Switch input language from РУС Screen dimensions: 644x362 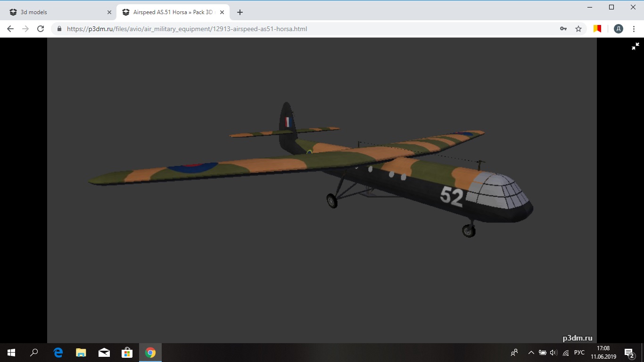point(579,353)
